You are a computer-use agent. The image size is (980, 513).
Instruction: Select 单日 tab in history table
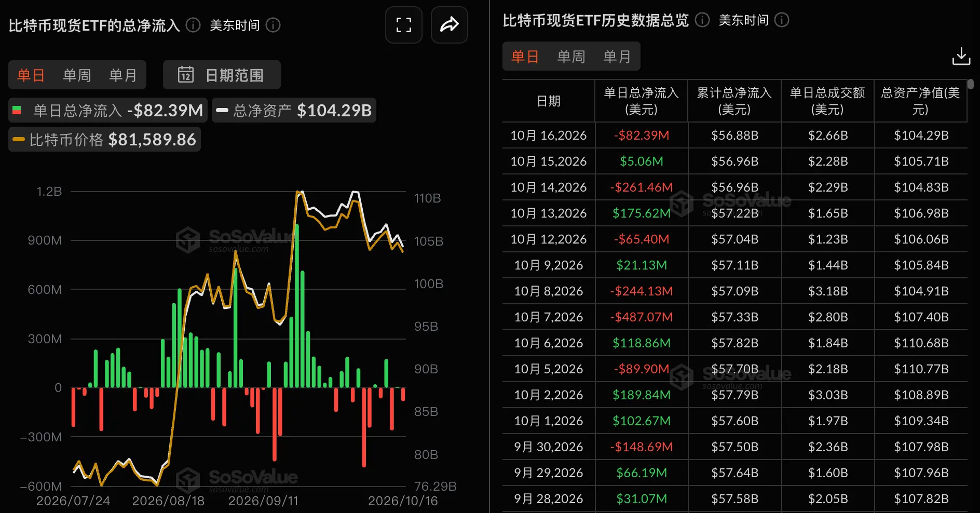[525, 56]
